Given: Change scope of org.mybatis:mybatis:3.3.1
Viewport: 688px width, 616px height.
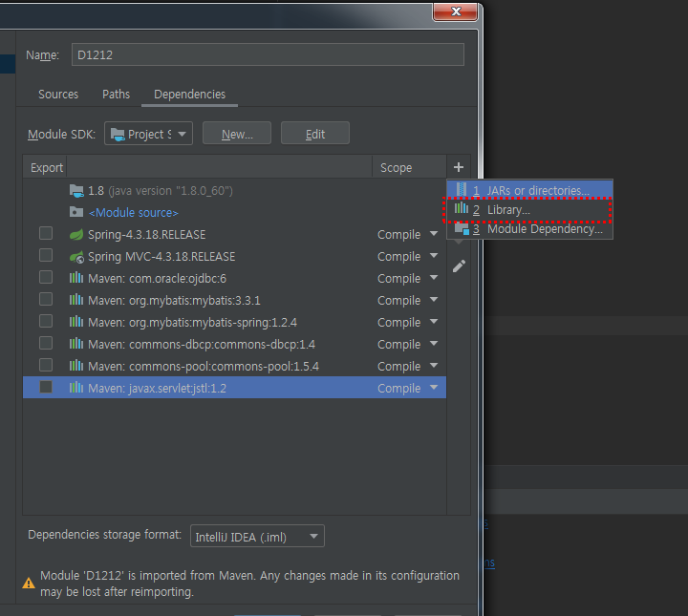Looking at the screenshot, I should pyautogui.click(x=434, y=300).
